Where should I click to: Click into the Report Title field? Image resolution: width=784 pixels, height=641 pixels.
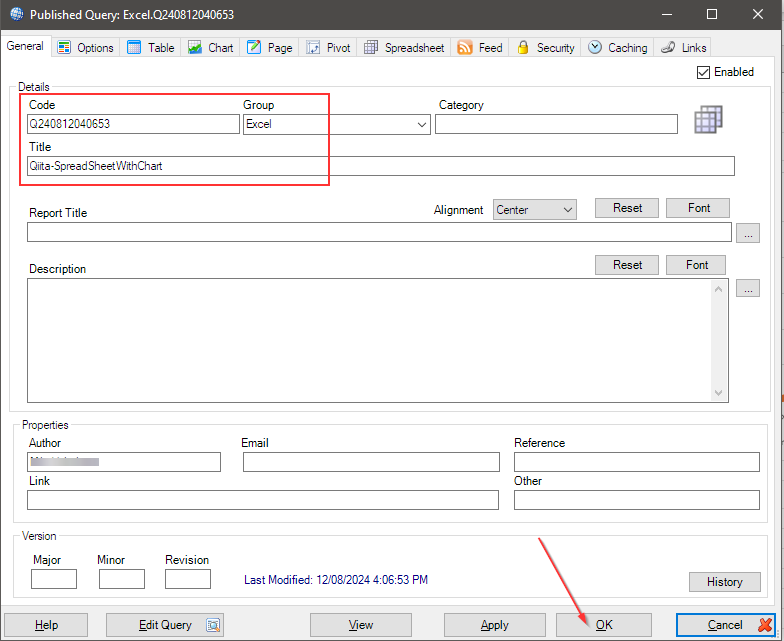tap(380, 232)
